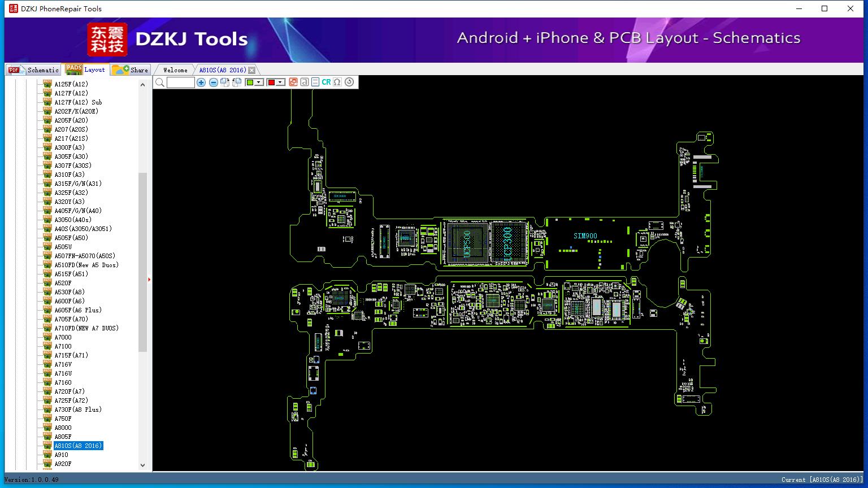Select A920F in the model tree
Viewport: 868px width, 488px height.
point(63,464)
